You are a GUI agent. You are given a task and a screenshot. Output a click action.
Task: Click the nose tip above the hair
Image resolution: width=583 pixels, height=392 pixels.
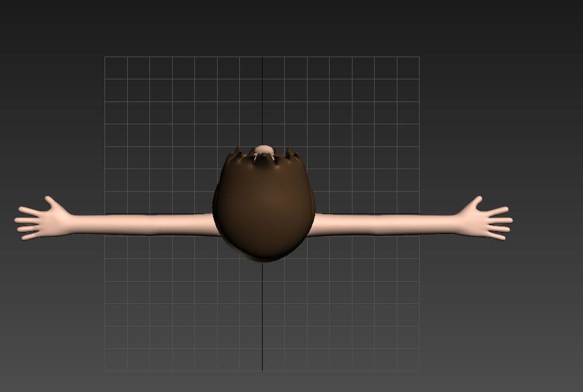pyautogui.click(x=264, y=149)
